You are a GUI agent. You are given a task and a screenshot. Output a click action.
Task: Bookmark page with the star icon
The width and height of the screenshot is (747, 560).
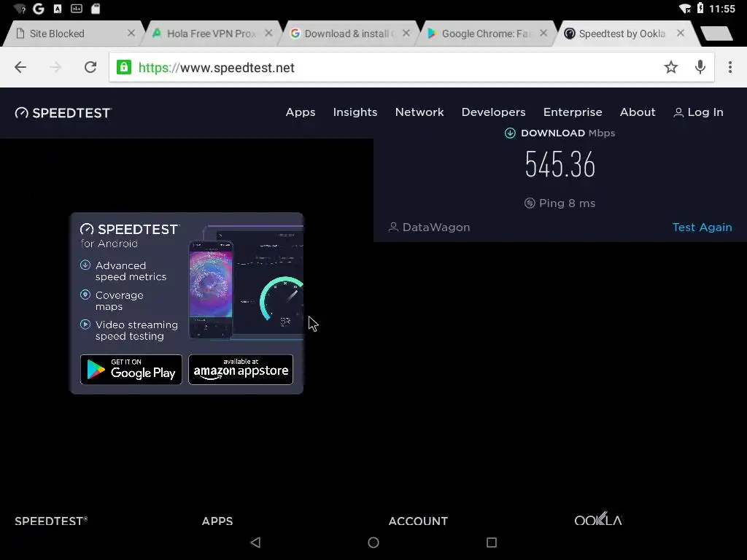671,67
